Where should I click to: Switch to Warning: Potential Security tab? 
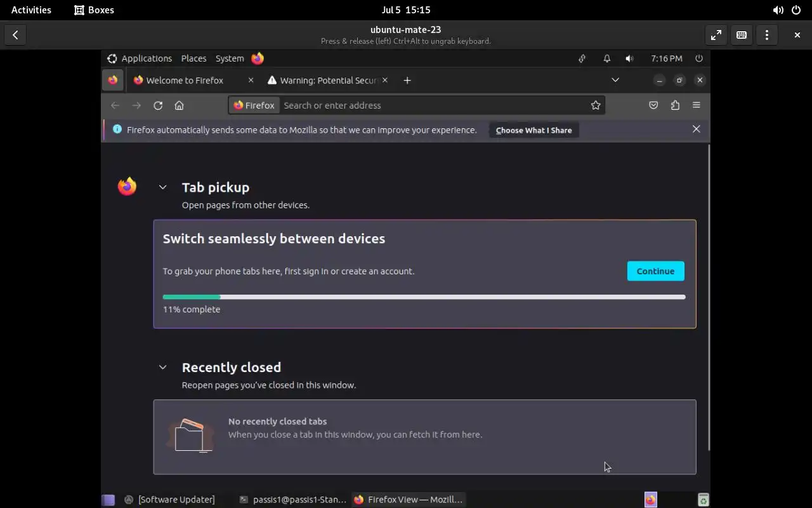pyautogui.click(x=329, y=80)
